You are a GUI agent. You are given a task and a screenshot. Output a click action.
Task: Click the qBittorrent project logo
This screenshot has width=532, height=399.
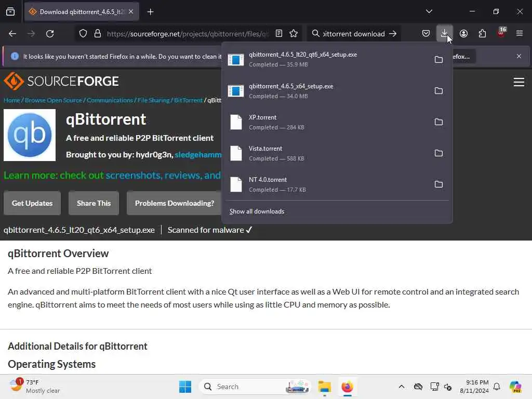[x=30, y=135]
